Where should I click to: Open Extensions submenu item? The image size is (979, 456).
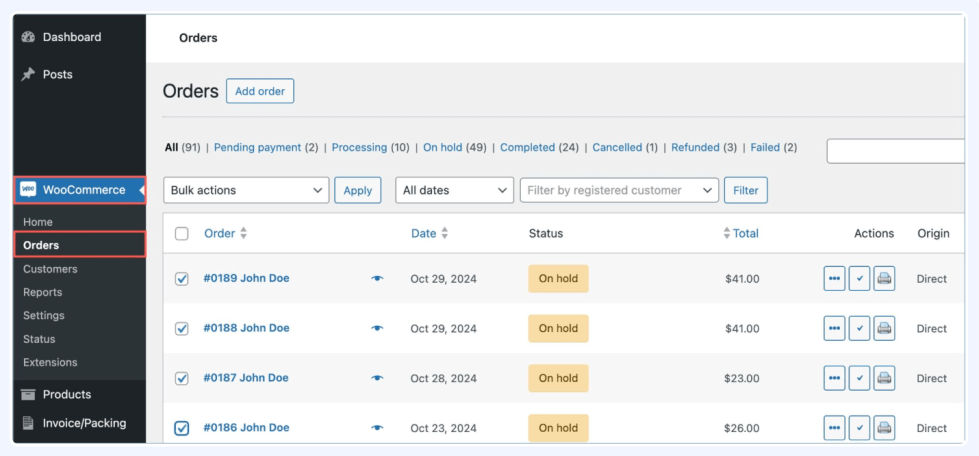[51, 362]
